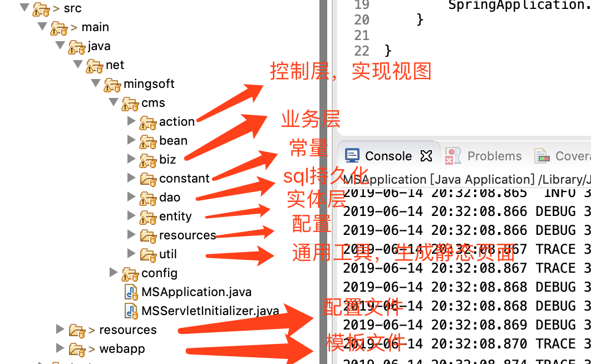Image resolution: width=591 pixels, height=364 pixels.
Task: Click the MSServletInitializer.java file icon
Action: coord(131,311)
